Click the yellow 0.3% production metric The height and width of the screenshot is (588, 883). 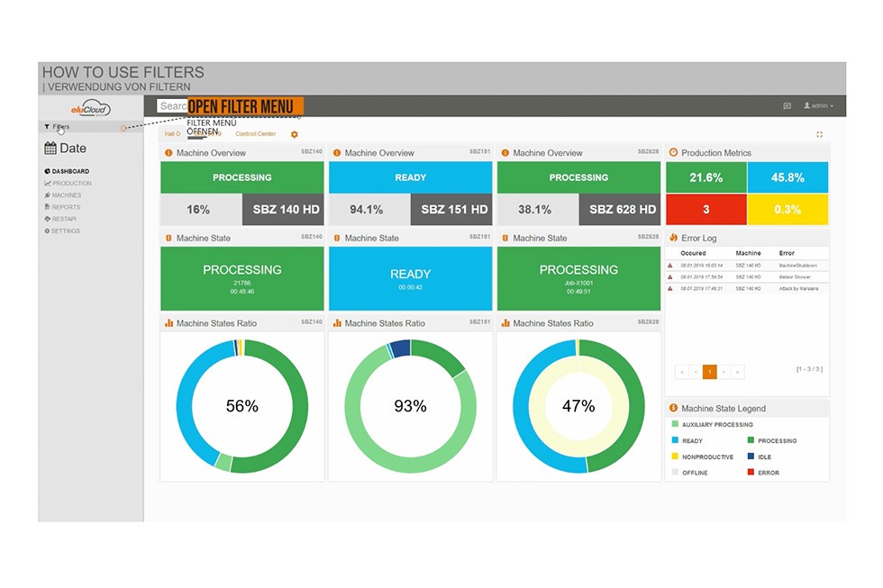pos(787,209)
